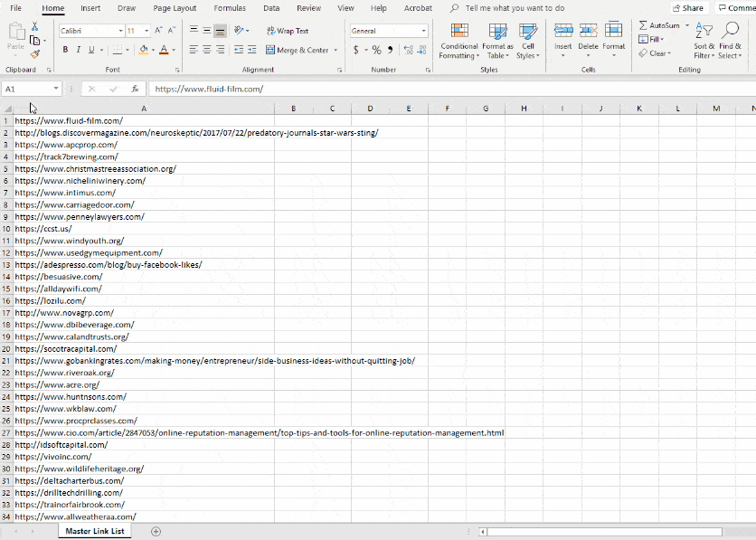Screen dimensions: 756x540
Task: Click the Underline formatting icon
Action: tap(91, 49)
